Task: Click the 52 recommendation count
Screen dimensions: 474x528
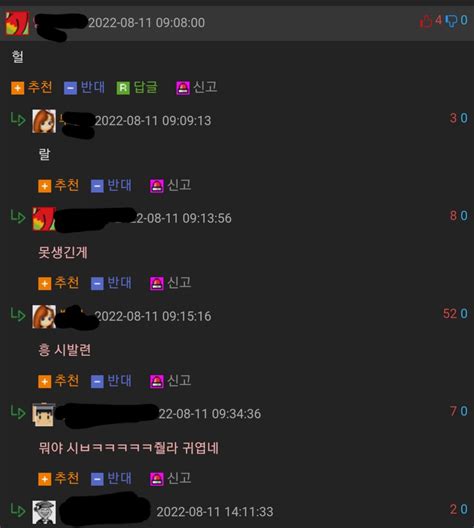Action: coord(450,314)
